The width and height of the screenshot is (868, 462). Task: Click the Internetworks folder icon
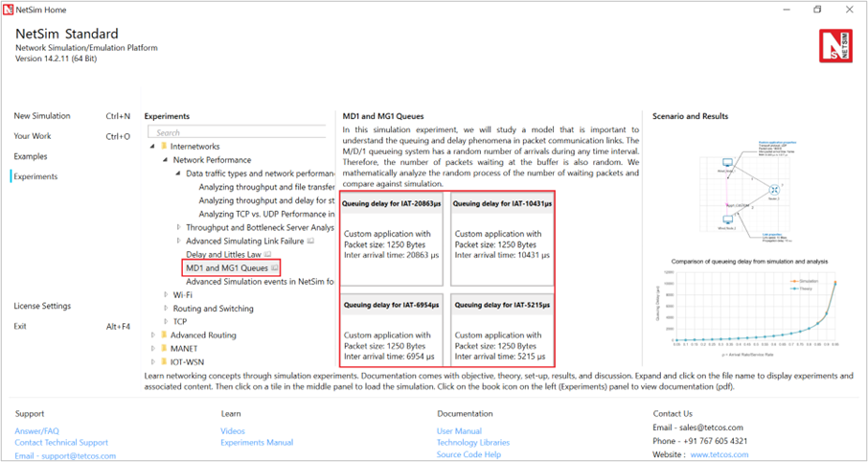pos(164,147)
